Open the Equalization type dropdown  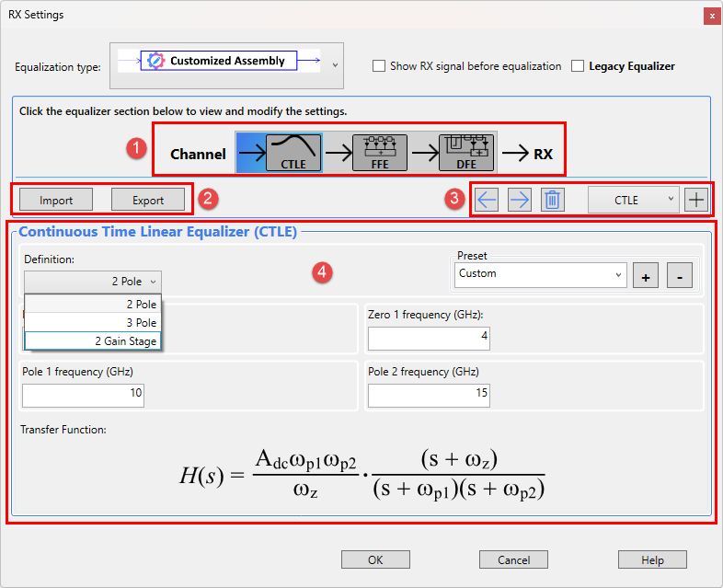click(x=335, y=65)
